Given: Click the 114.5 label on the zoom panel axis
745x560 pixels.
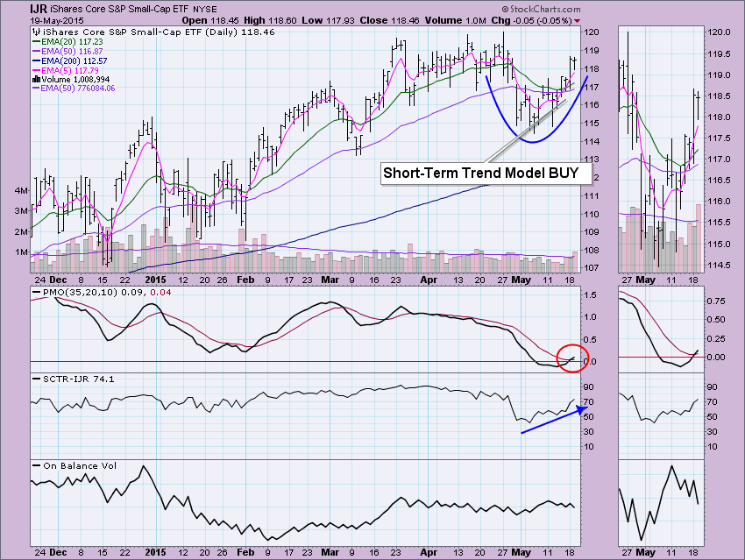Looking at the screenshot, I should coord(719,265).
